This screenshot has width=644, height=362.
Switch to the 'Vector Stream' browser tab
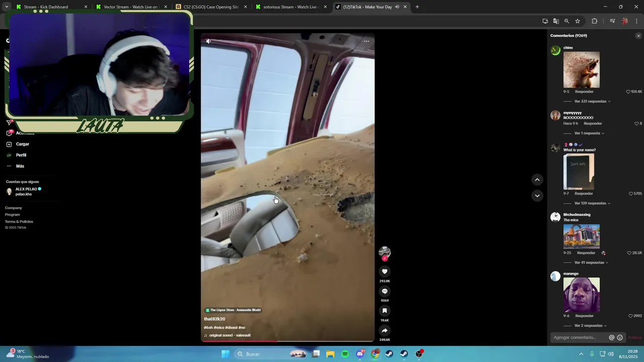130,7
